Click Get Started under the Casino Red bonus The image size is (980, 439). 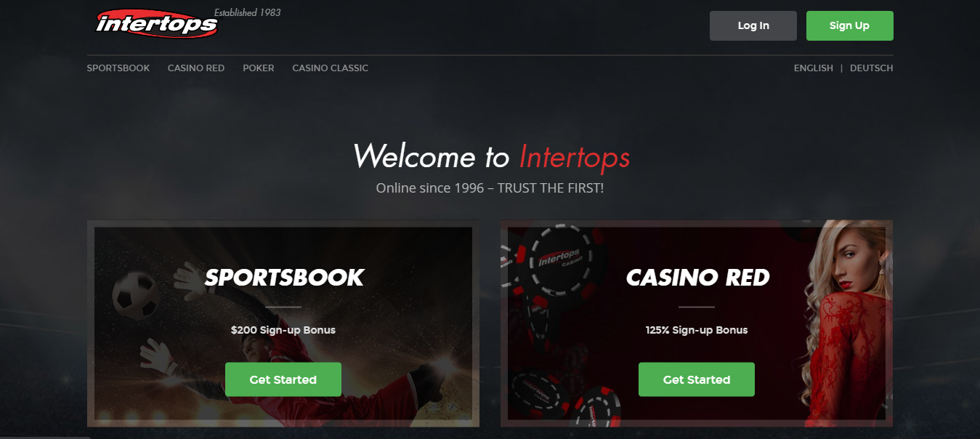(697, 379)
